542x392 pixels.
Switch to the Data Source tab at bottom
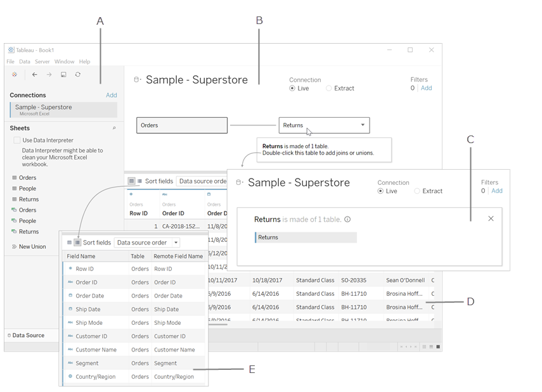tap(26, 335)
